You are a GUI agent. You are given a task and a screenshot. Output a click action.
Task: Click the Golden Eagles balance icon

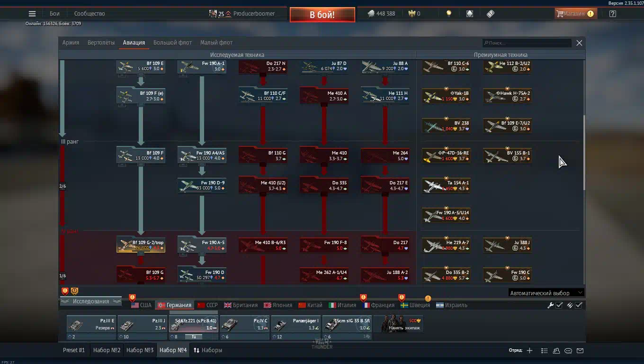click(412, 14)
